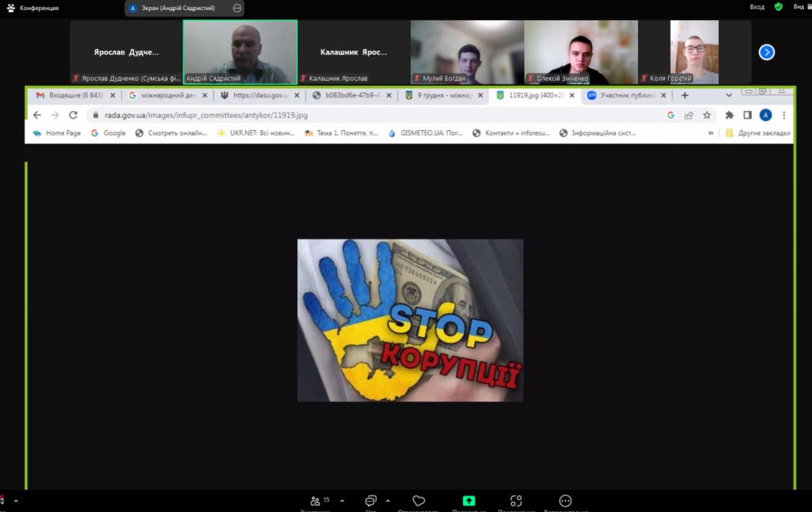The image size is (812, 512).
Task: Expand the tab search chevron
Action: tap(729, 95)
